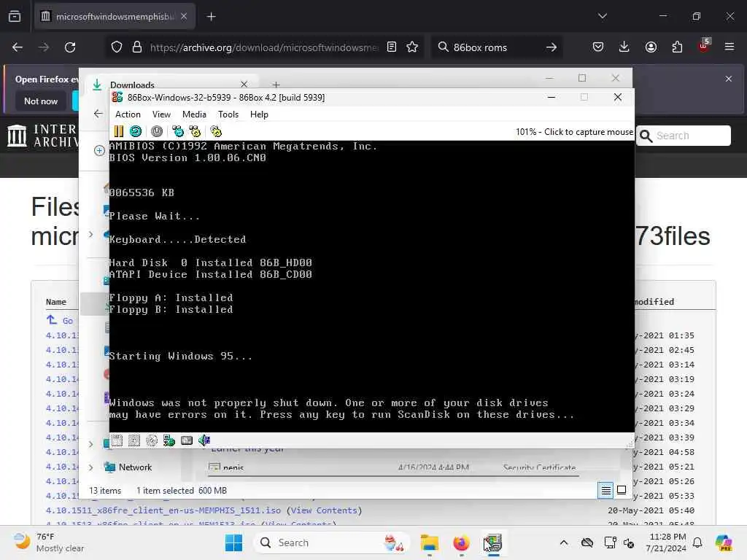
Task: Click the '13 items' status text
Action: coord(105,491)
